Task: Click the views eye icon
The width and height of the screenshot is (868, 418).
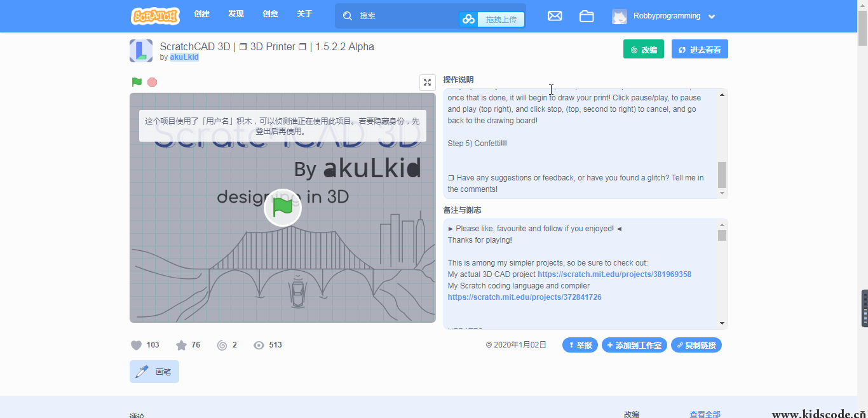Action: click(x=259, y=345)
